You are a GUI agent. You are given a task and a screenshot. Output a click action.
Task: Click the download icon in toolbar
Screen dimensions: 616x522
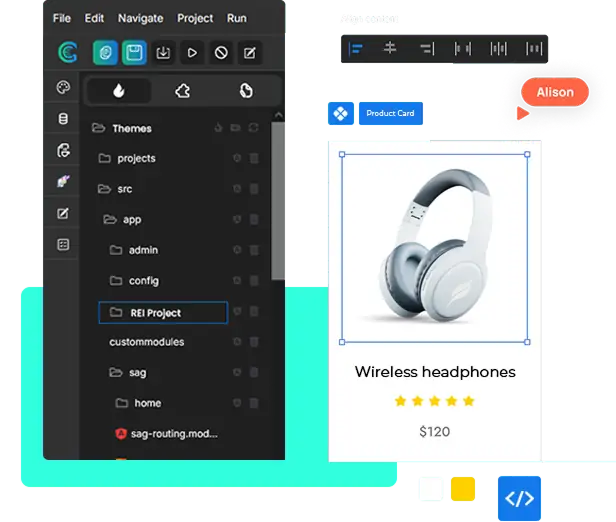[163, 53]
